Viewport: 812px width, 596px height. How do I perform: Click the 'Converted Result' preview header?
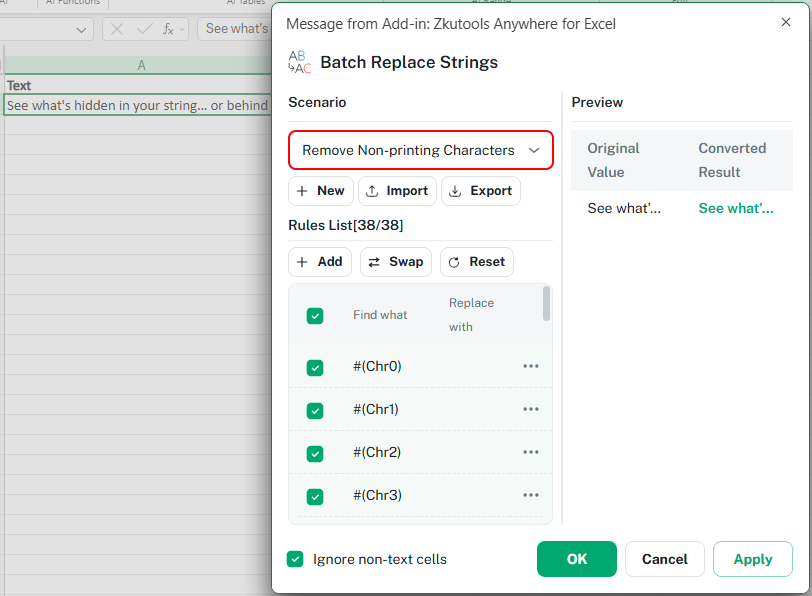pyautogui.click(x=732, y=160)
